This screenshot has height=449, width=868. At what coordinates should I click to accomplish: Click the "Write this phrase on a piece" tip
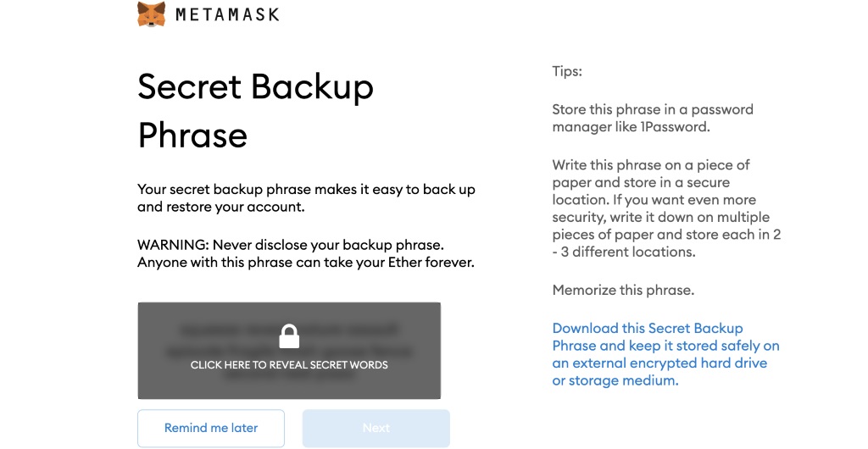(650, 164)
